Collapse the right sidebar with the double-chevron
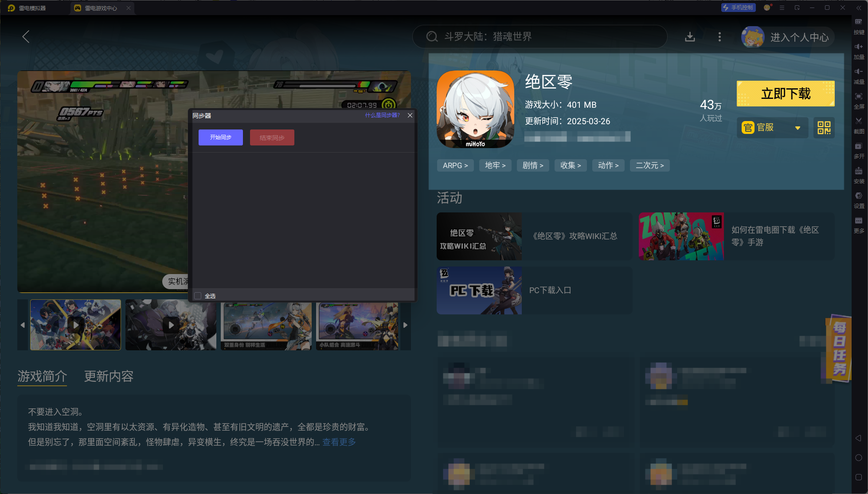The height and width of the screenshot is (494, 868). pyautogui.click(x=859, y=8)
